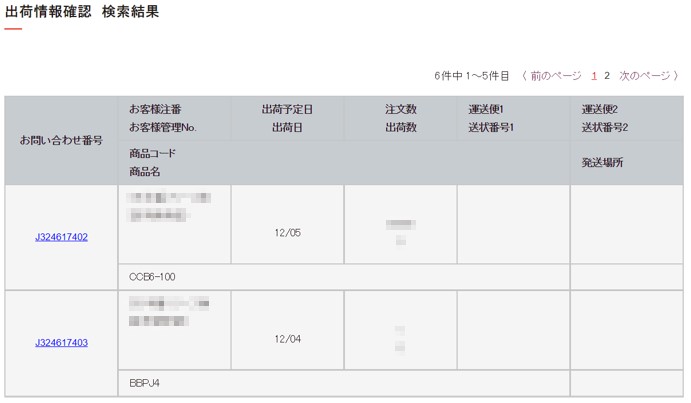691x403 pixels.
Task: Select product code CCB6-100 row
Action: (344, 277)
